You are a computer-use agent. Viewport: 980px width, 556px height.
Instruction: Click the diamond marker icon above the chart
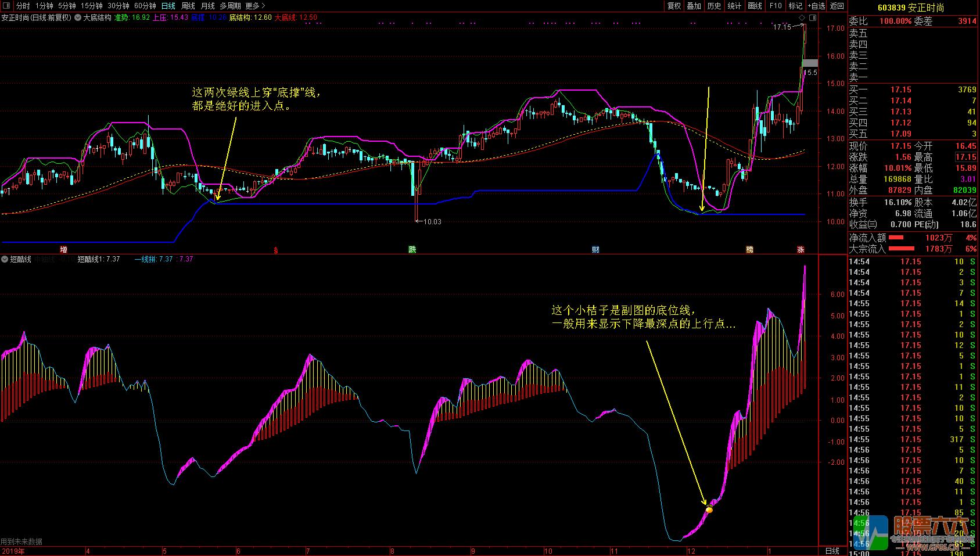[x=802, y=18]
